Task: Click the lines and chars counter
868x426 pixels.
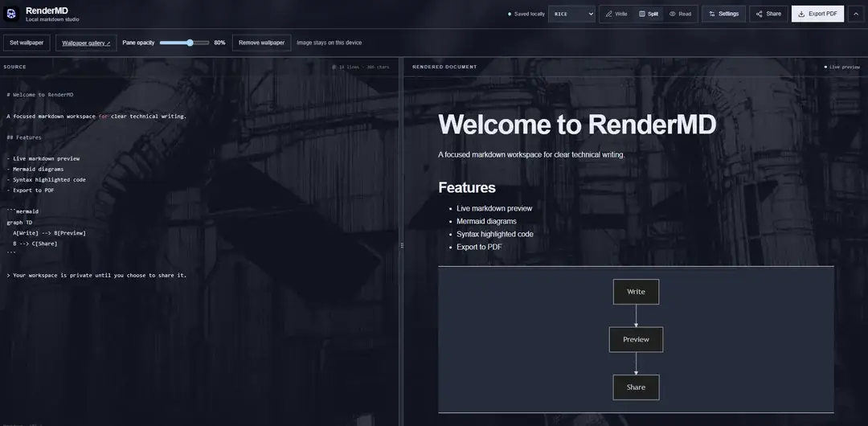Action: tap(360, 67)
